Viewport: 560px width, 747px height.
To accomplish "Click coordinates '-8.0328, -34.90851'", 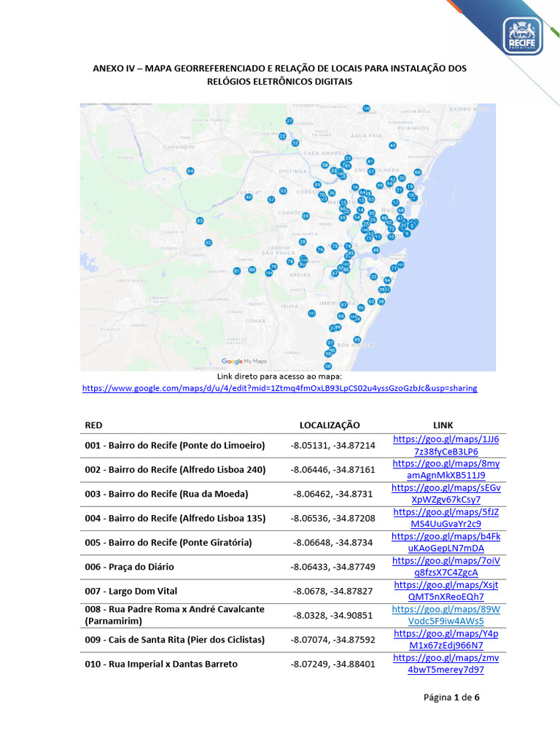I will click(332, 616).
